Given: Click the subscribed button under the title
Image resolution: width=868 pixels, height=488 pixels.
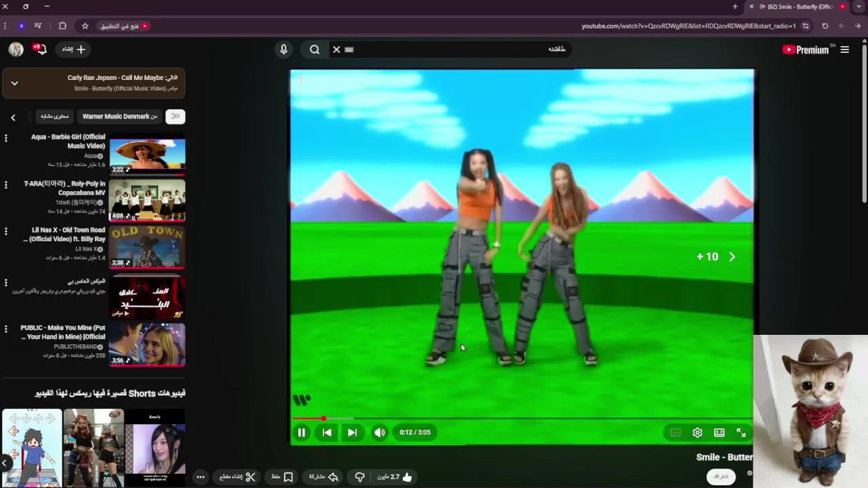Looking at the screenshot, I should click(x=721, y=476).
